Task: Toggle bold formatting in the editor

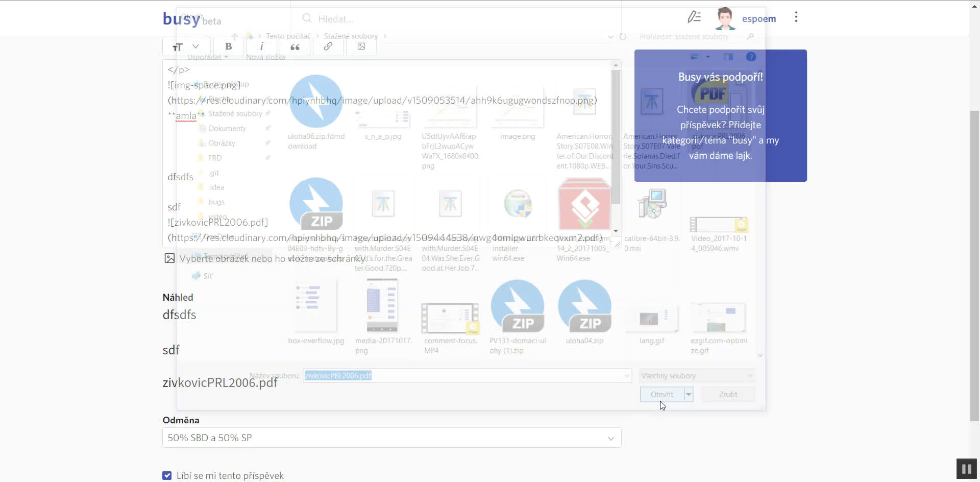Action: coord(228,46)
